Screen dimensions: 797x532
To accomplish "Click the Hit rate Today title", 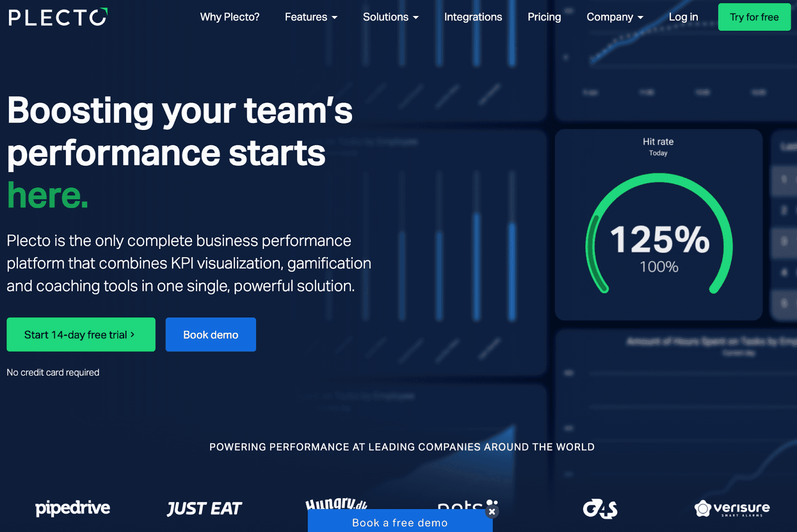I will [658, 147].
